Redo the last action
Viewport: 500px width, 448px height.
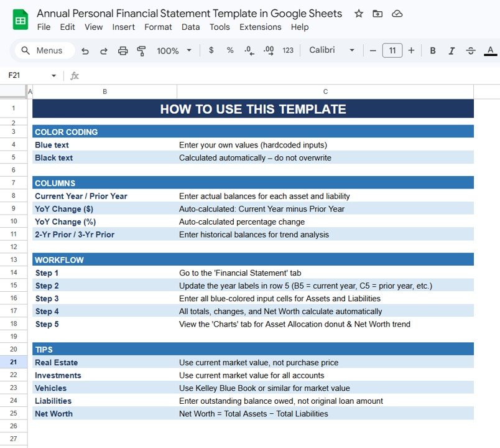(x=103, y=50)
